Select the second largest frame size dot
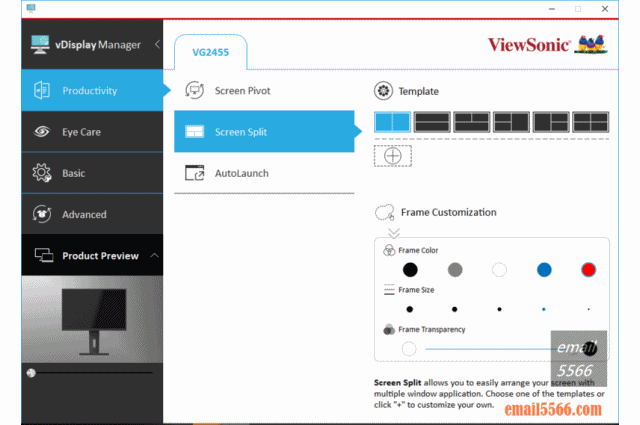The width and height of the screenshot is (640, 425). click(455, 309)
